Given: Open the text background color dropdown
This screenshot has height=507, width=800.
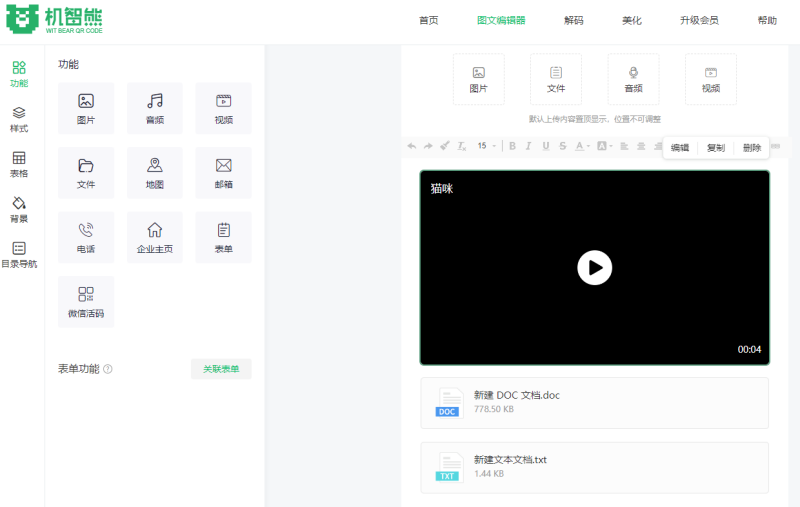Looking at the screenshot, I should click(x=605, y=146).
